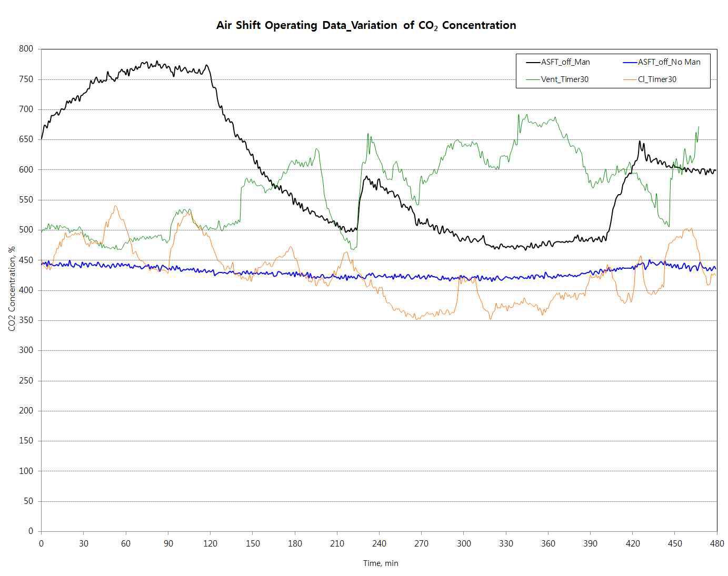Screen dimensions: 728x576
Task: Click the x-axis tick label 390
Action: (590, 543)
